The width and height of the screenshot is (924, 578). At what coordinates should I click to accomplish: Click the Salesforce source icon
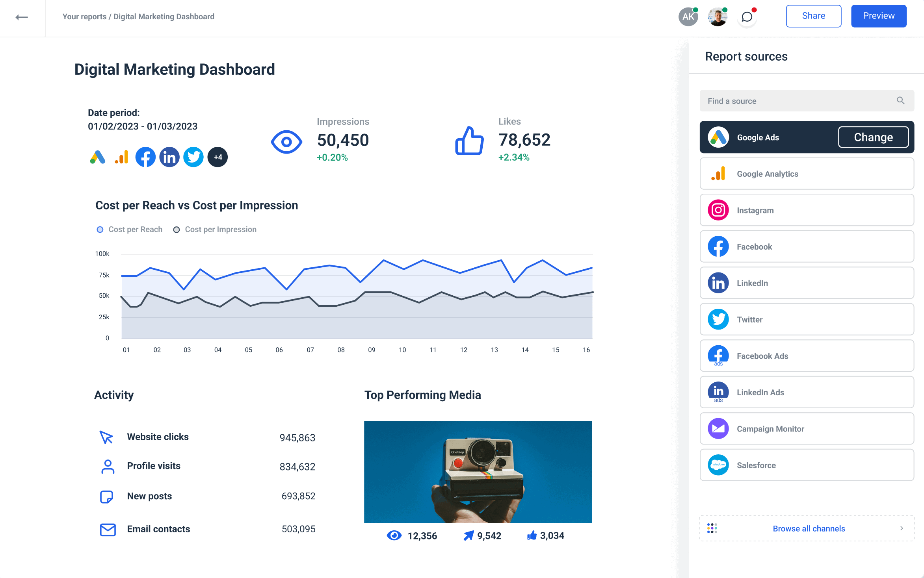click(718, 465)
